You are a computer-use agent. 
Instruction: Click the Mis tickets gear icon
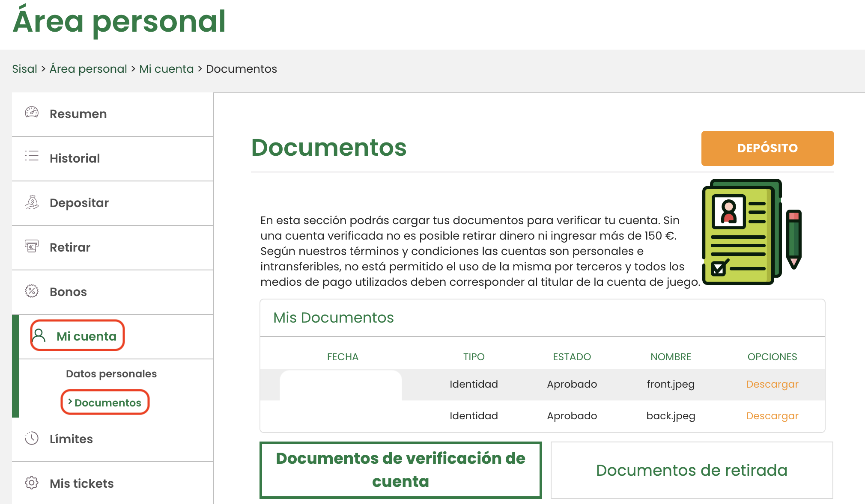[32, 483]
